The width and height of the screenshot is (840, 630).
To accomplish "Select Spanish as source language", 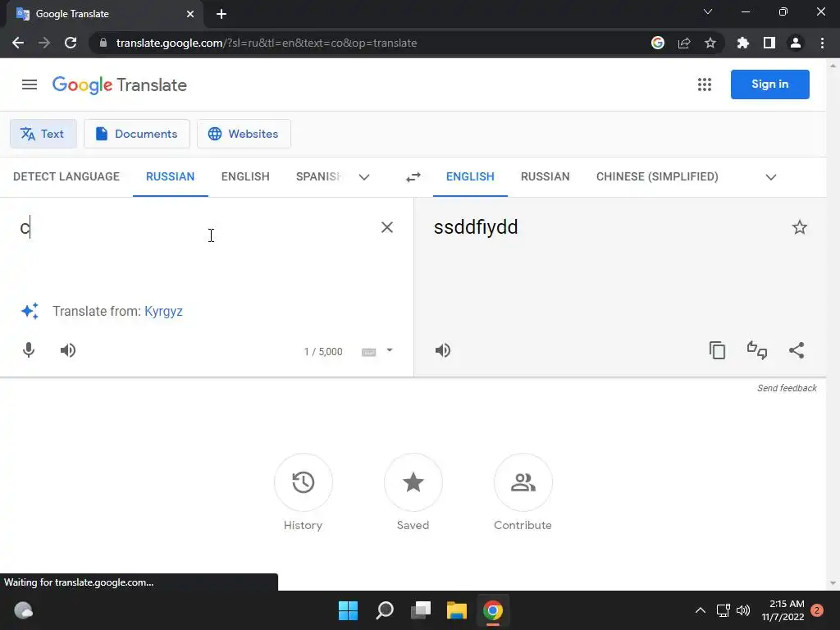I will point(319,177).
